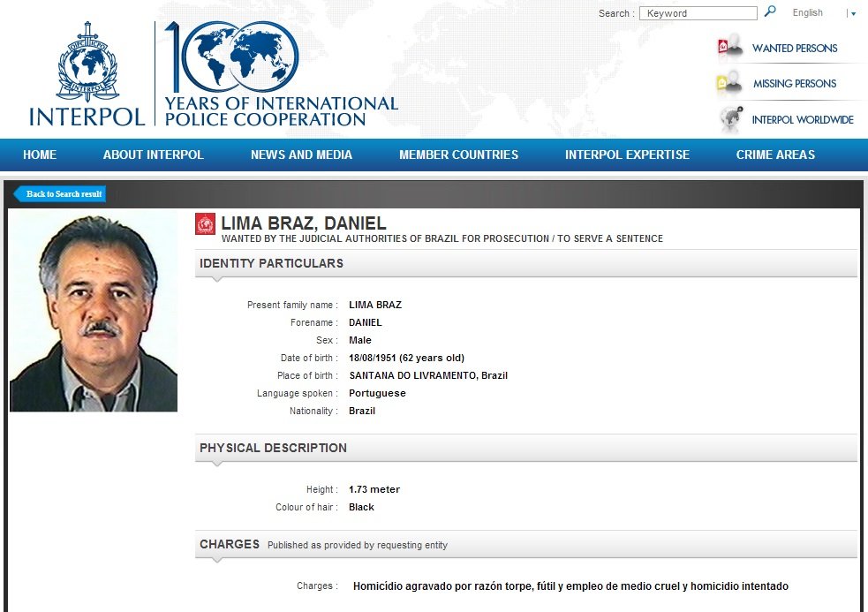Click 'YEARS OF INTERNATIONAL POLICE COOPERATION' text
This screenshot has height=612, width=868.
point(281,111)
